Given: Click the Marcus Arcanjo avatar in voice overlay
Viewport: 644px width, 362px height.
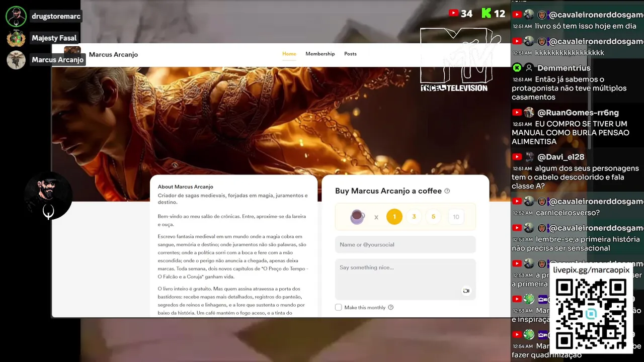Looking at the screenshot, I should click(x=16, y=60).
